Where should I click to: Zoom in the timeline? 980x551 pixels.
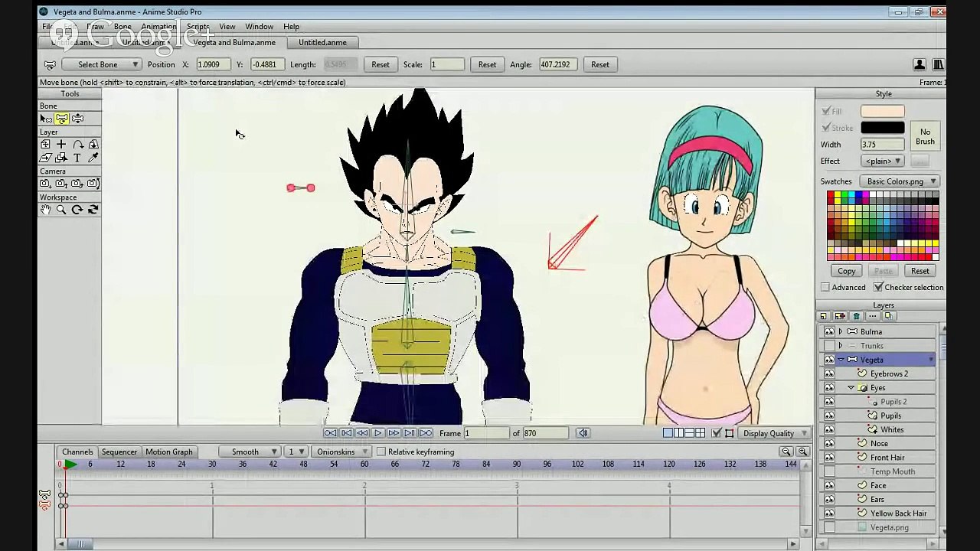(802, 452)
